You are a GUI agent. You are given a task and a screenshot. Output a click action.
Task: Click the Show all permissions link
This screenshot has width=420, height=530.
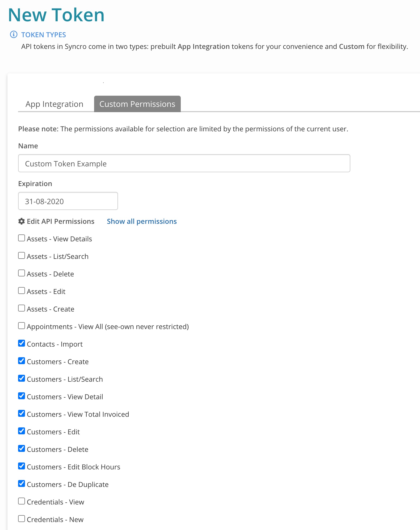(142, 221)
